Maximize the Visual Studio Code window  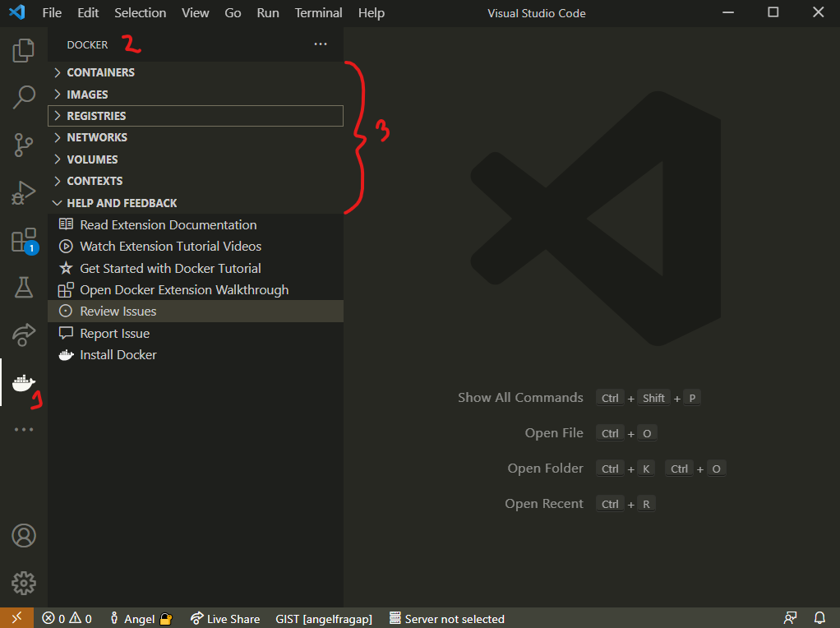[x=773, y=12]
